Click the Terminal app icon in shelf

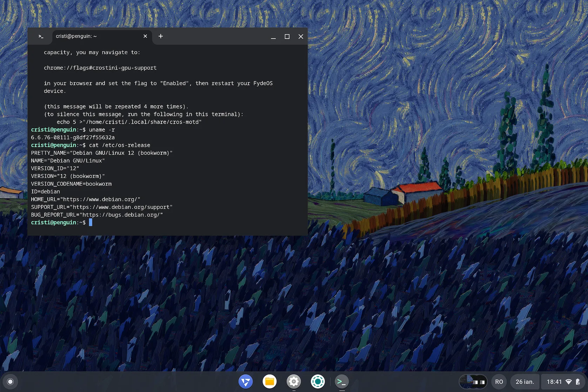point(341,381)
